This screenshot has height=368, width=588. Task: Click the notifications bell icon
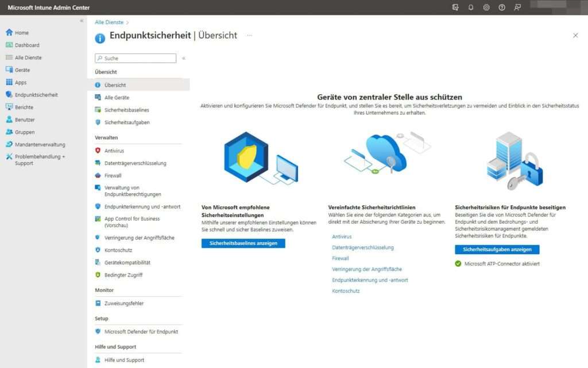tap(471, 7)
